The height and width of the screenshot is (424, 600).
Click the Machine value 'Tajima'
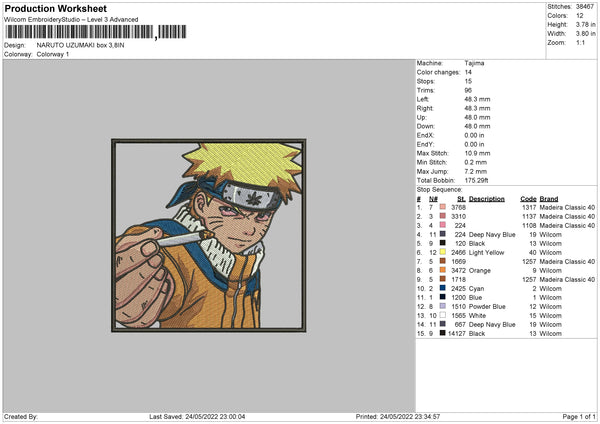click(x=474, y=63)
